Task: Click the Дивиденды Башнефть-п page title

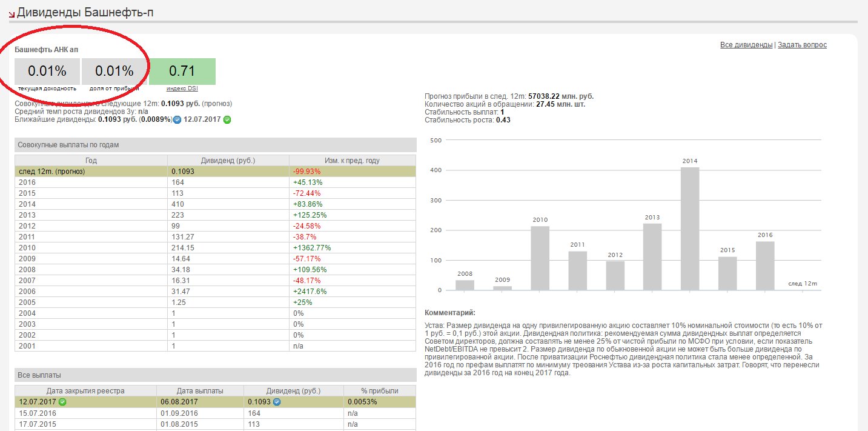Action: (85, 12)
